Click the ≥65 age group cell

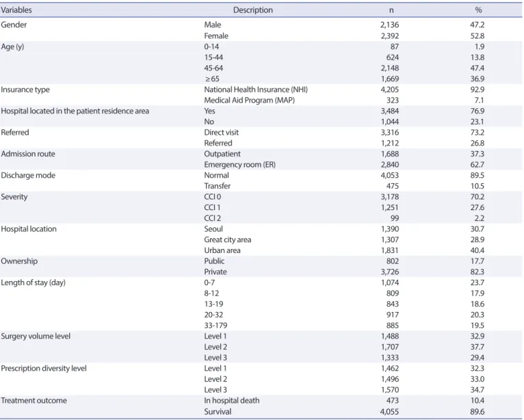[x=212, y=79]
